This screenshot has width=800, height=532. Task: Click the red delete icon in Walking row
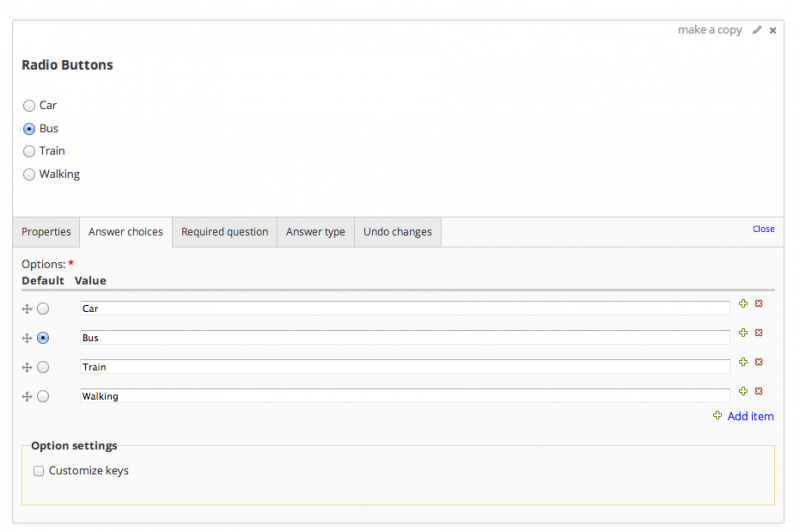[758, 391]
